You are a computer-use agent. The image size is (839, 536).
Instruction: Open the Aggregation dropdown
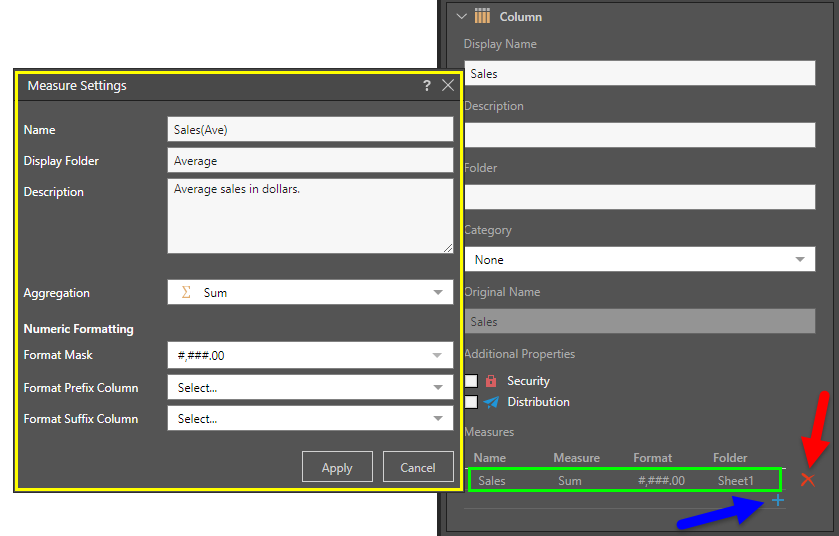(310, 293)
